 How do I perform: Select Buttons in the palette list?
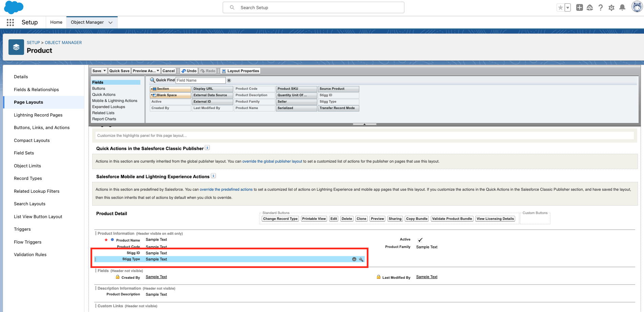(x=99, y=88)
